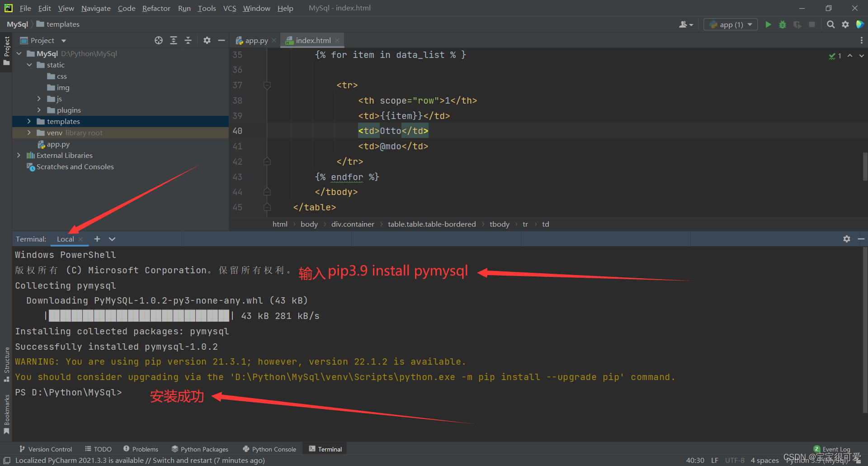Viewport: 868px width, 466px height.
Task: Close the index.html editor tab
Action: tap(337, 40)
